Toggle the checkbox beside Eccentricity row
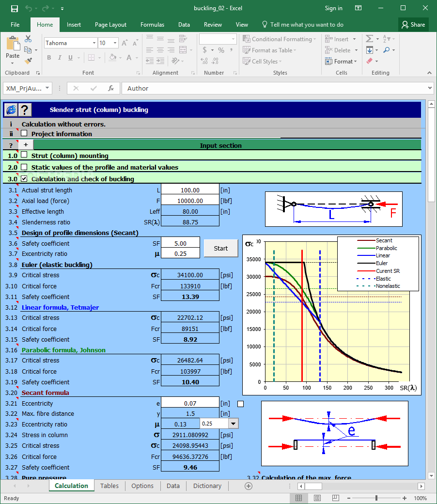 (x=241, y=404)
